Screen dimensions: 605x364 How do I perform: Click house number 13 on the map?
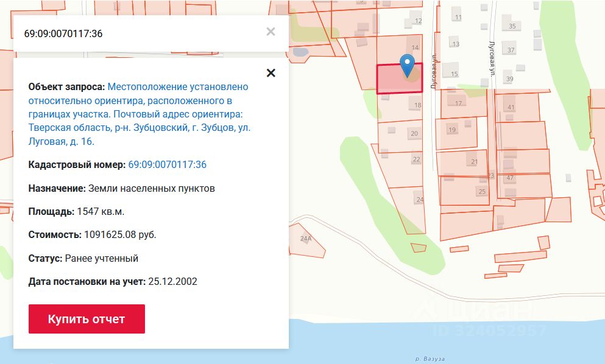[456, 44]
